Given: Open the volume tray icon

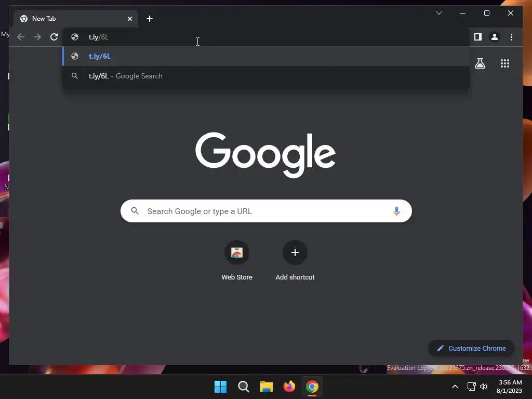Looking at the screenshot, I should pos(484,387).
